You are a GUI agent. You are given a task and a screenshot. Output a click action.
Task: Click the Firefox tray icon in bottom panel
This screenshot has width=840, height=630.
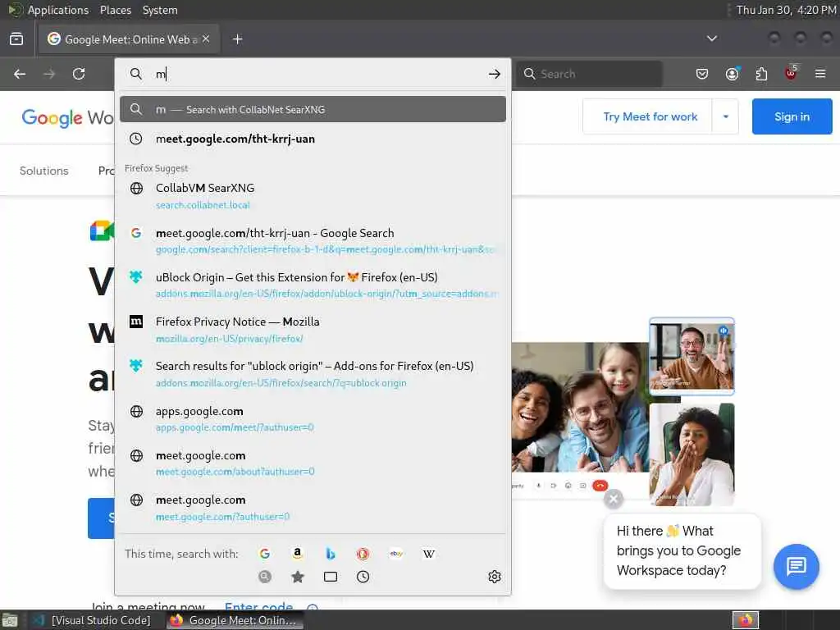746,620
